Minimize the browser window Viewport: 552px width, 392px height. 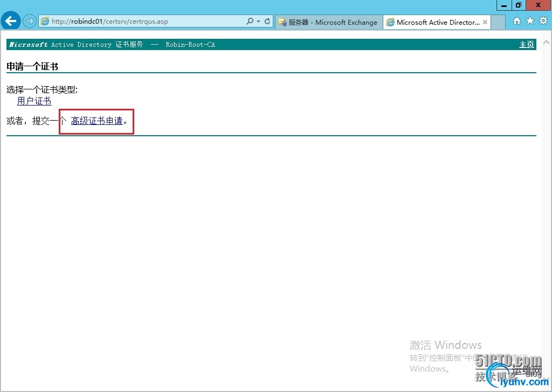pos(504,5)
